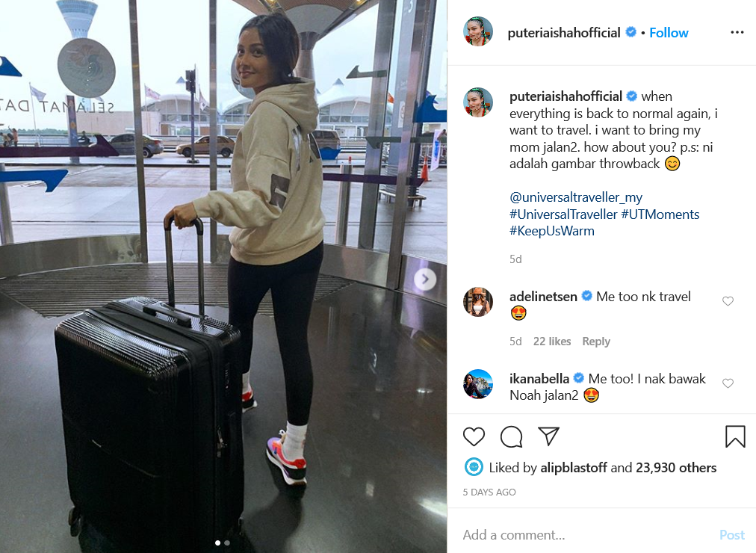The height and width of the screenshot is (553, 756).
Task: Open #KeepUsWarm hashtag
Action: 552,231
